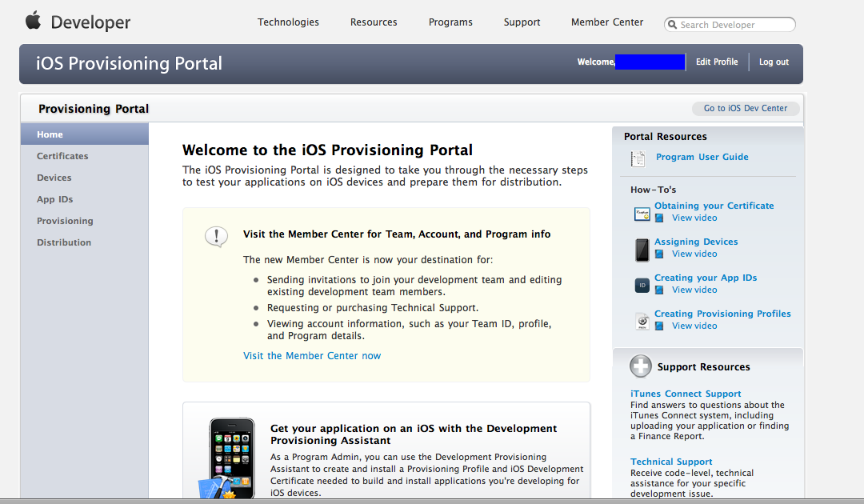The height and width of the screenshot is (504, 864).
Task: Click the Assigning Devices iPhone icon
Action: coord(642,250)
